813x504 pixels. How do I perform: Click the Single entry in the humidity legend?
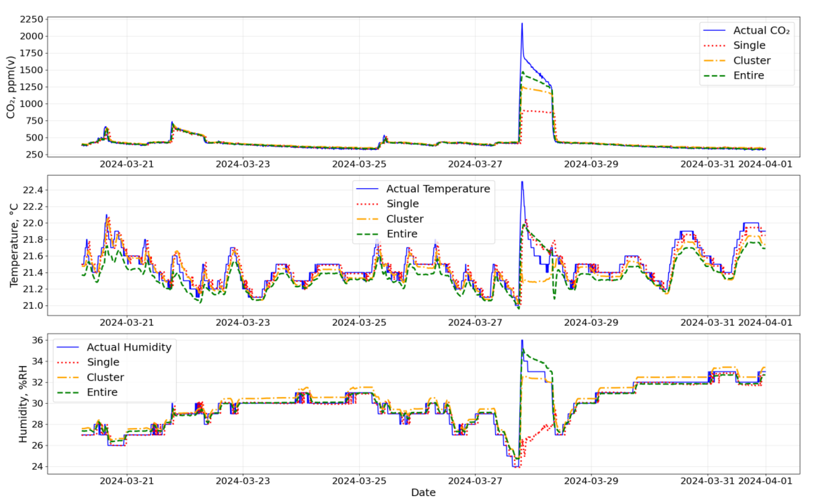pyautogui.click(x=103, y=362)
